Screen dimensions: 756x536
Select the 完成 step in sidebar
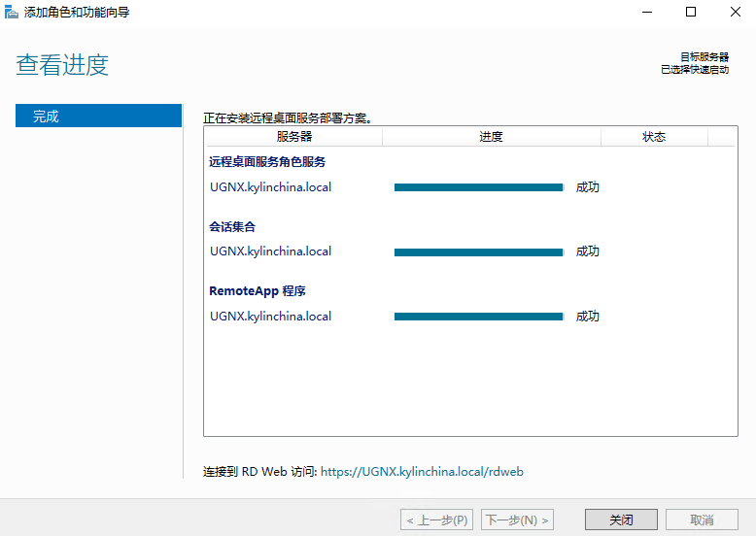click(98, 117)
